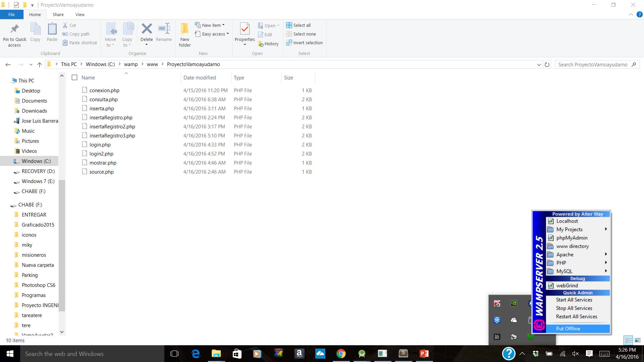Screen dimensions: 644x362
Task: Click the Search ProyectoVamoayudarno field
Action: pyautogui.click(x=592, y=64)
